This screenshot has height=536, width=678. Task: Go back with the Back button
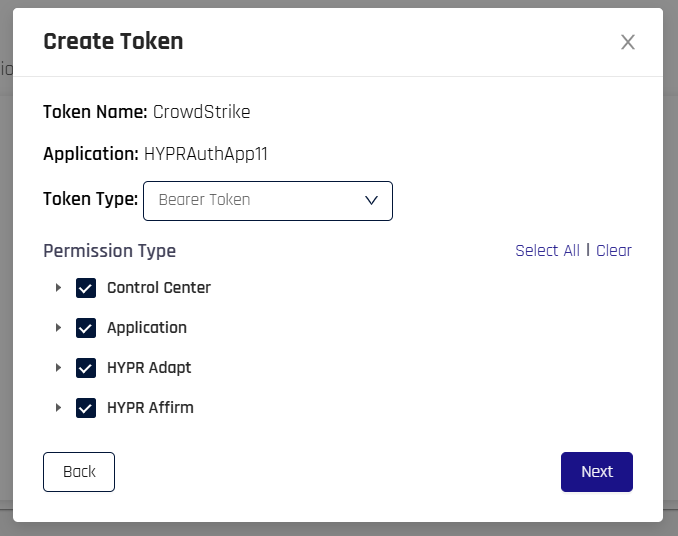pos(79,472)
